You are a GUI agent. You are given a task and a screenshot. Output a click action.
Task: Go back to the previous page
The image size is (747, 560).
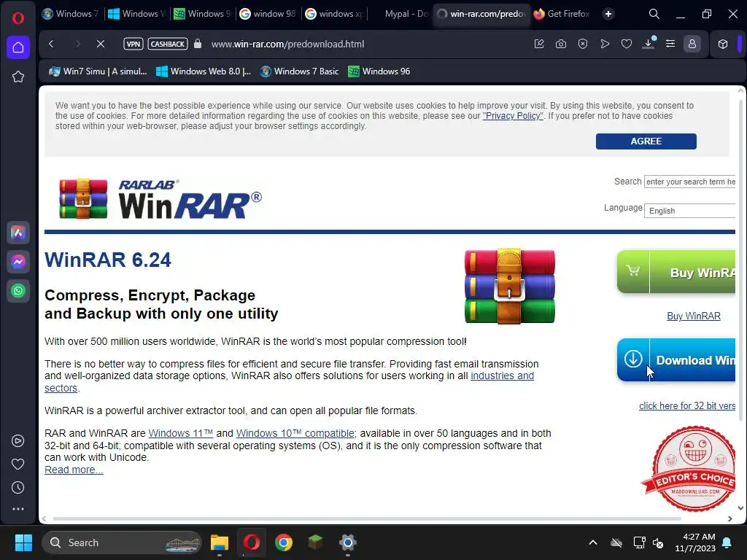click(x=52, y=44)
